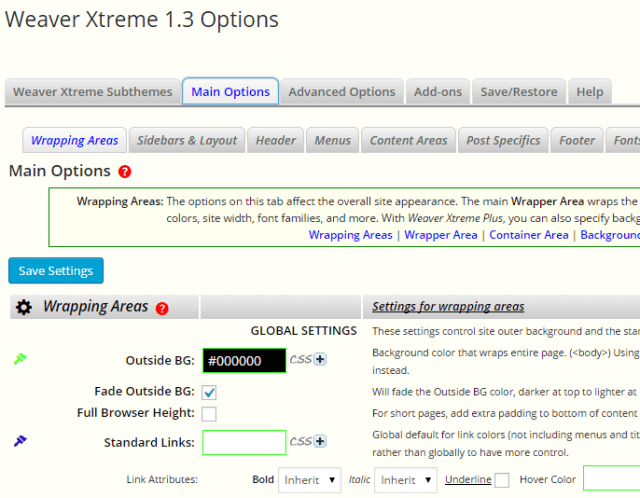640x498 pixels.
Task: Click the Standard Links color input field
Action: [243, 442]
